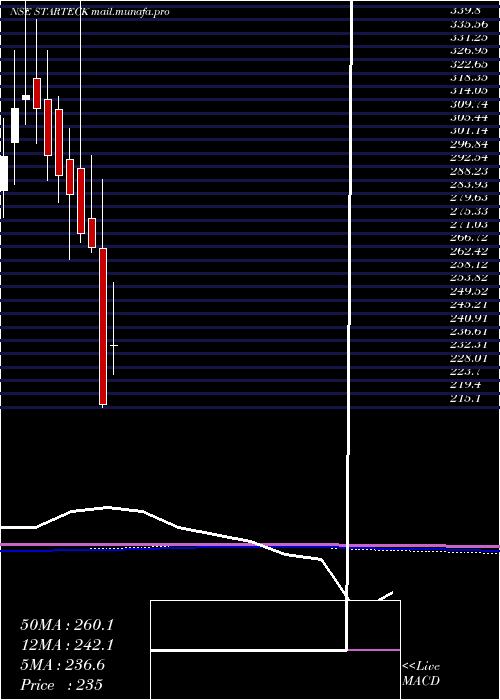The height and width of the screenshot is (700, 500).
Task: Click the <<Live MACD label
Action: [421, 673]
